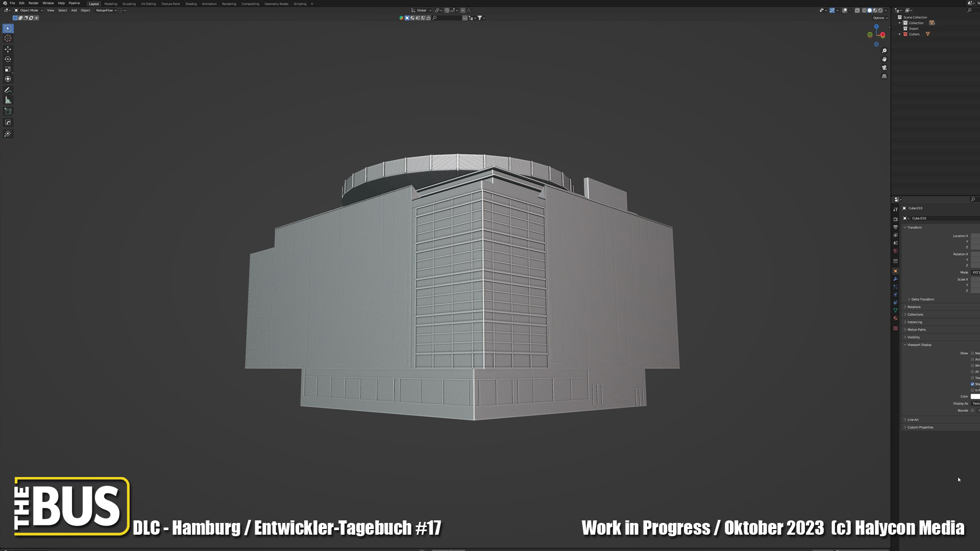Activate the Measure tool
The width and height of the screenshot is (980, 551).
(8, 101)
